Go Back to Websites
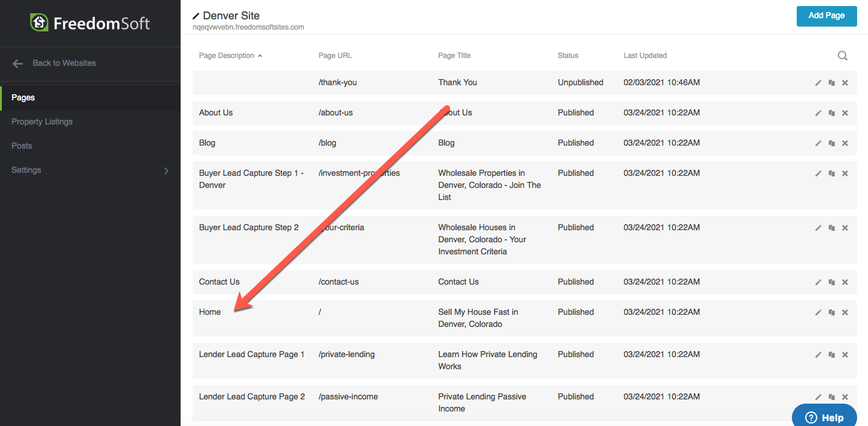This screenshot has height=426, width=868. pos(63,63)
